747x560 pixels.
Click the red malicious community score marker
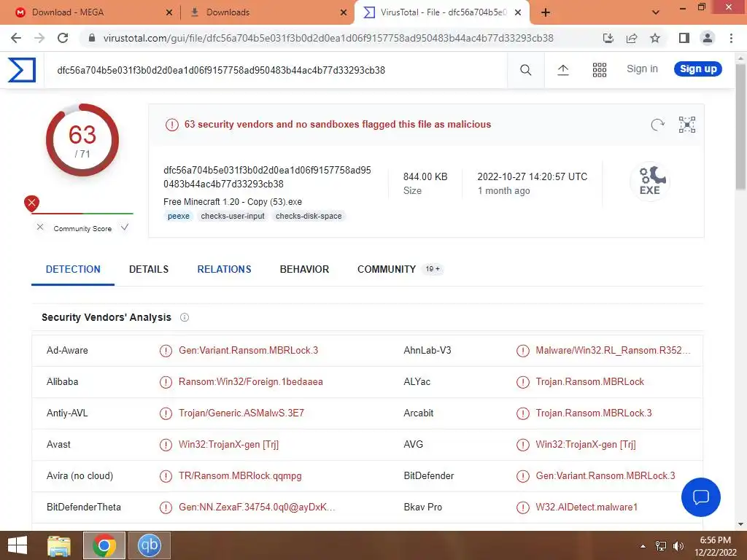[x=31, y=203]
